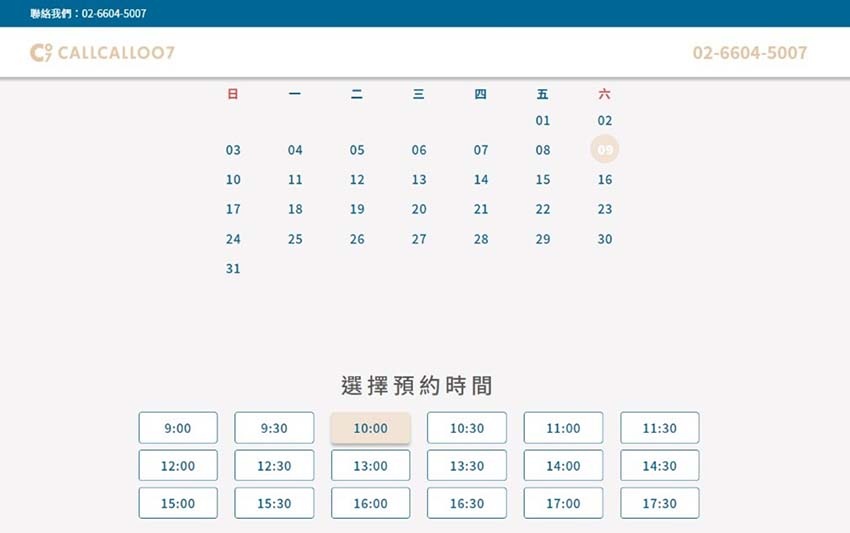Choose the 9:30 time slot
850x533 pixels.
[x=274, y=428]
